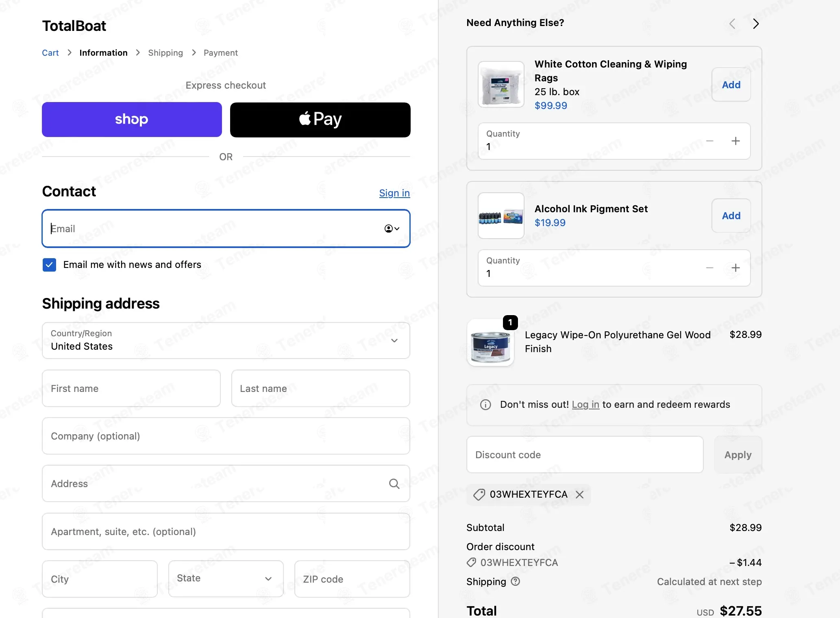Viewport: 840px width, 618px height.
Task: Open the contact autofill icon in Email field
Action: tap(392, 228)
